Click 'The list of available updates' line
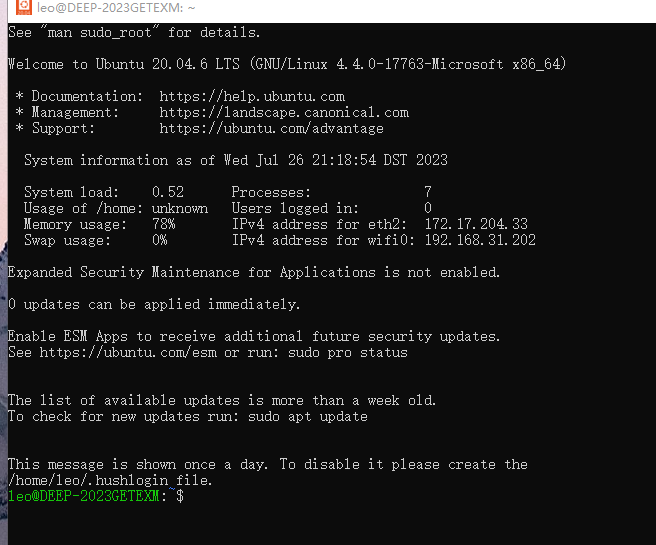Image resolution: width=656 pixels, height=545 pixels. [x=222, y=401]
